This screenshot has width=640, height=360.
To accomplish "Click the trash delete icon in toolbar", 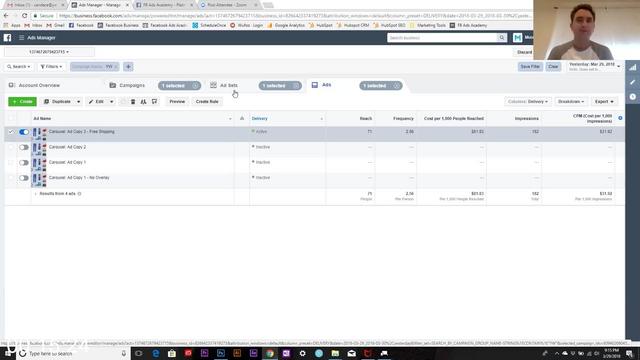I will (x=133, y=102).
